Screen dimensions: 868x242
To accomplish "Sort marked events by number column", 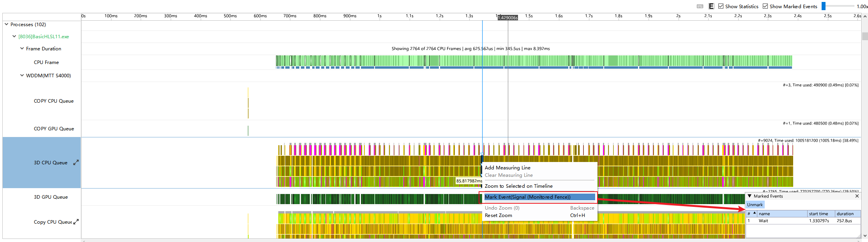I will [x=751, y=214].
